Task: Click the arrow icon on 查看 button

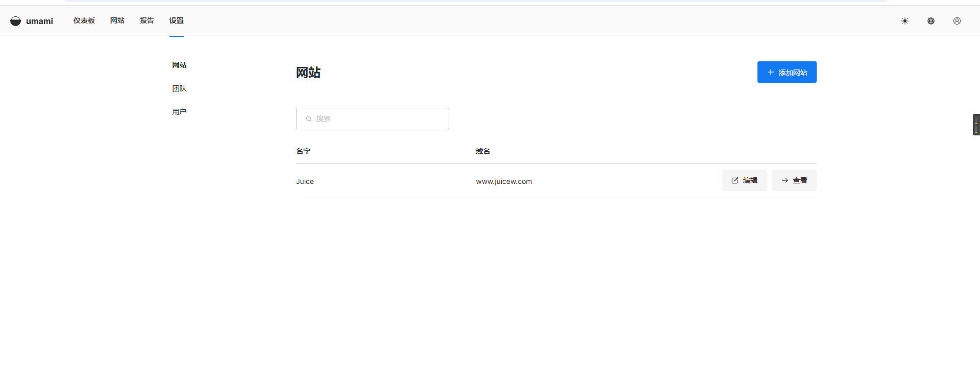Action: click(x=785, y=180)
